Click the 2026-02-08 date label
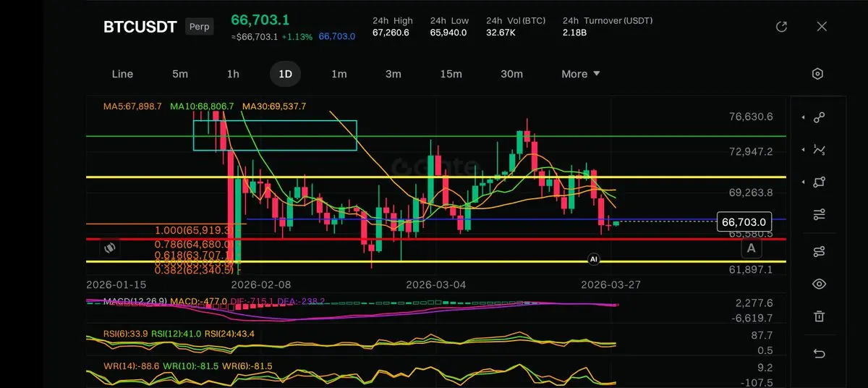 260,284
